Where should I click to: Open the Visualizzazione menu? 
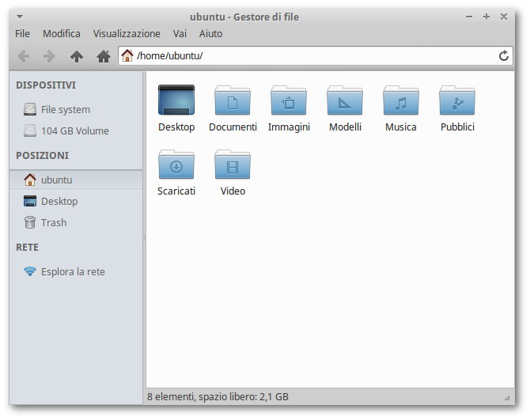click(127, 34)
